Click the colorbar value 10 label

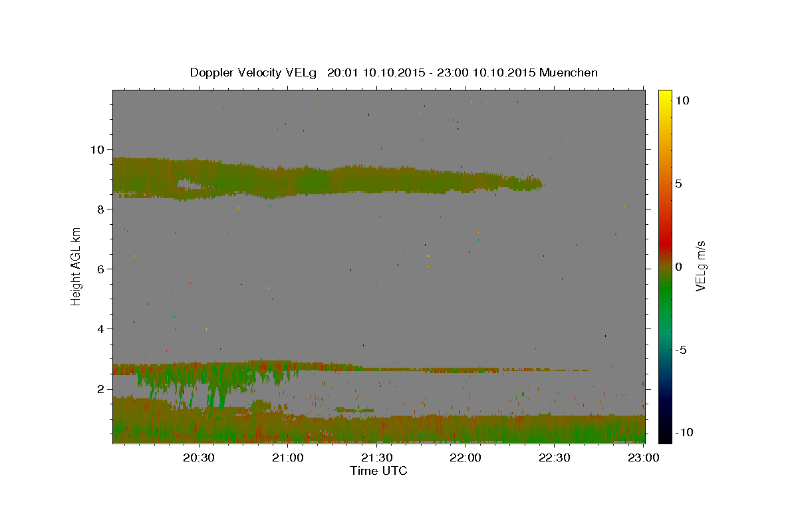[x=682, y=100]
